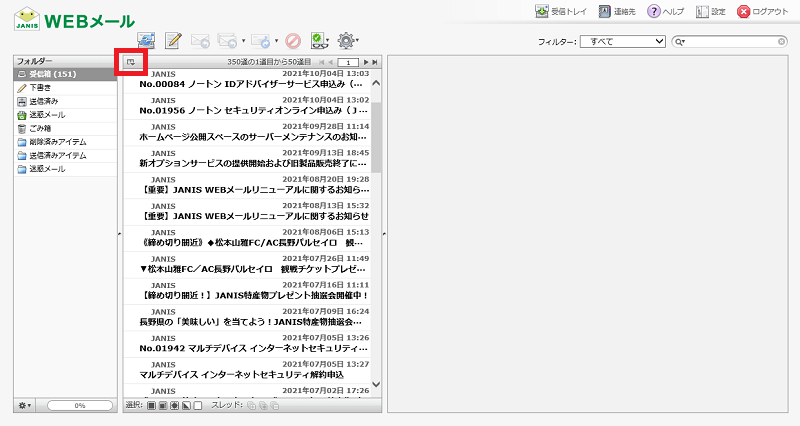
Task: Open mail dated 2021年08月13日 15:32
Action: coord(247,212)
